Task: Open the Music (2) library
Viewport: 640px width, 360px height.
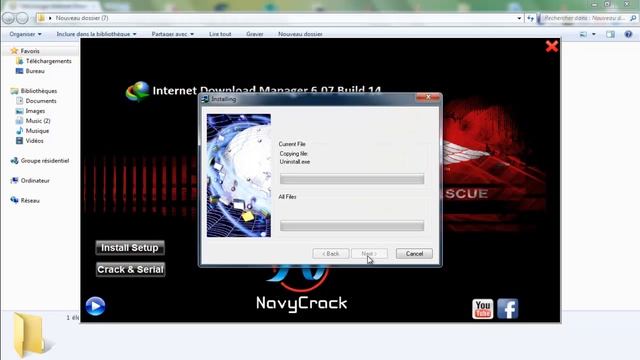Action: tap(38, 121)
